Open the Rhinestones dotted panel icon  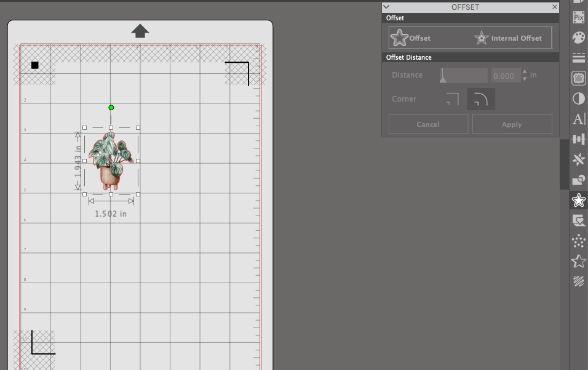(x=579, y=241)
